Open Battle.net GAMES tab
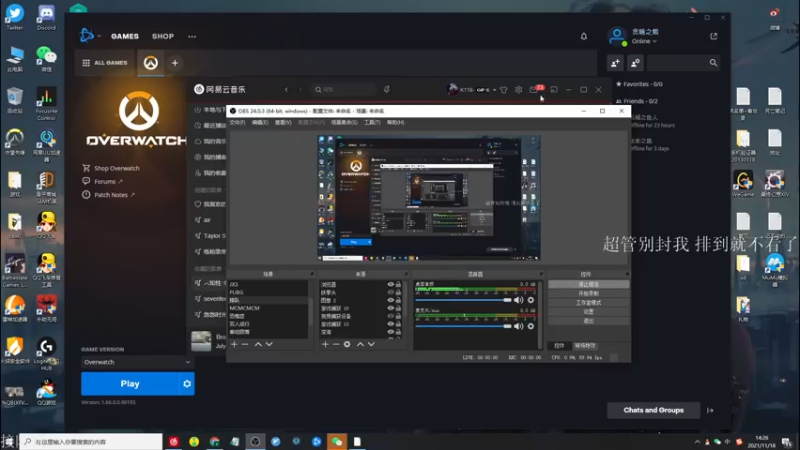 coord(124,36)
